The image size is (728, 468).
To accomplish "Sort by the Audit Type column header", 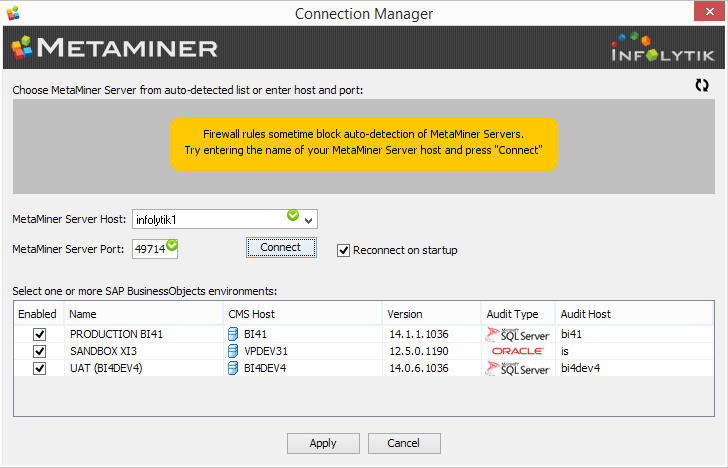I will coord(518,314).
